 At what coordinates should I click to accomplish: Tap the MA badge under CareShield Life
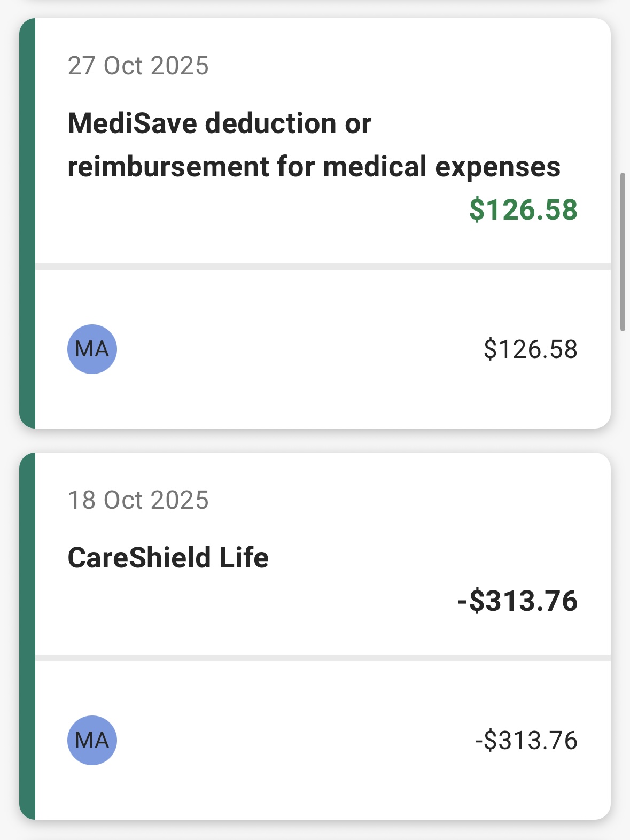click(x=92, y=740)
